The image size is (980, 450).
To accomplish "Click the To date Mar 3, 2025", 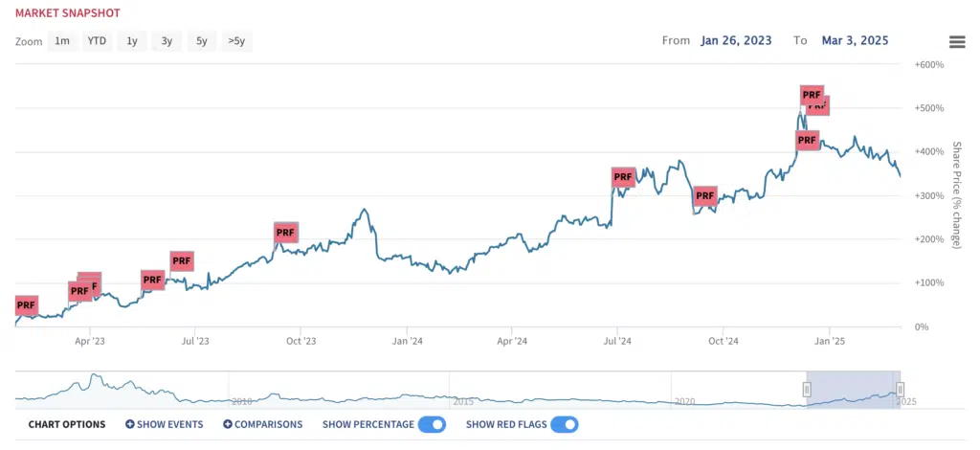I will point(853,40).
